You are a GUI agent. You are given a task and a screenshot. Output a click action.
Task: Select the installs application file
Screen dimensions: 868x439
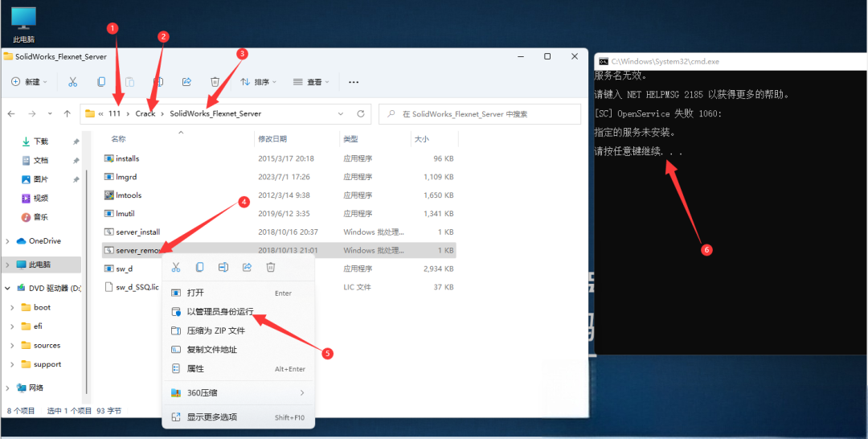(x=127, y=158)
